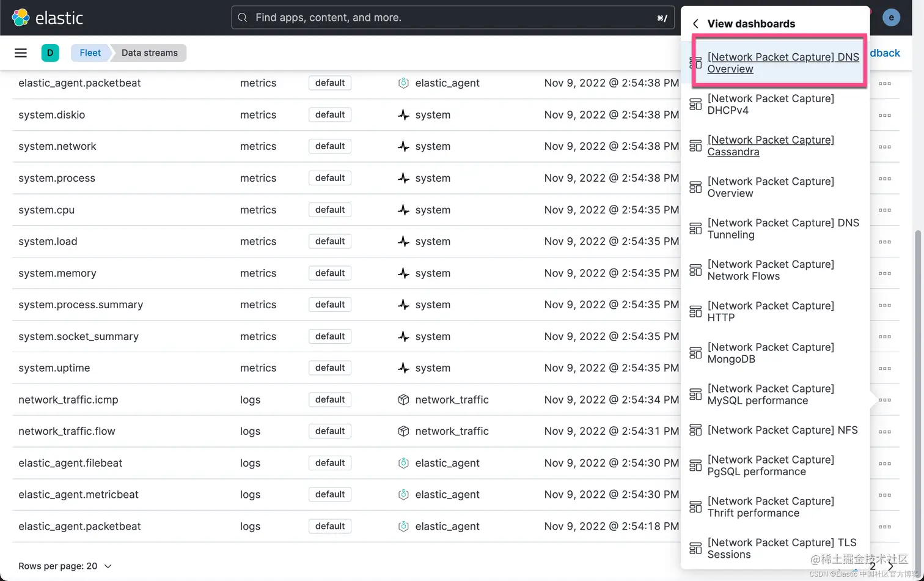Click logs type in elastic_agent.filebeat row

[251, 463]
